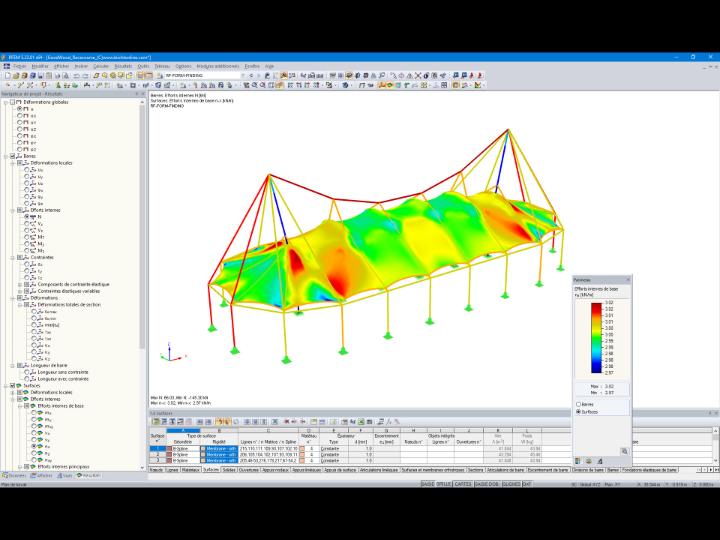Select the MT torsion moment radio button
Screen dimensions: 720x540
coord(27,237)
